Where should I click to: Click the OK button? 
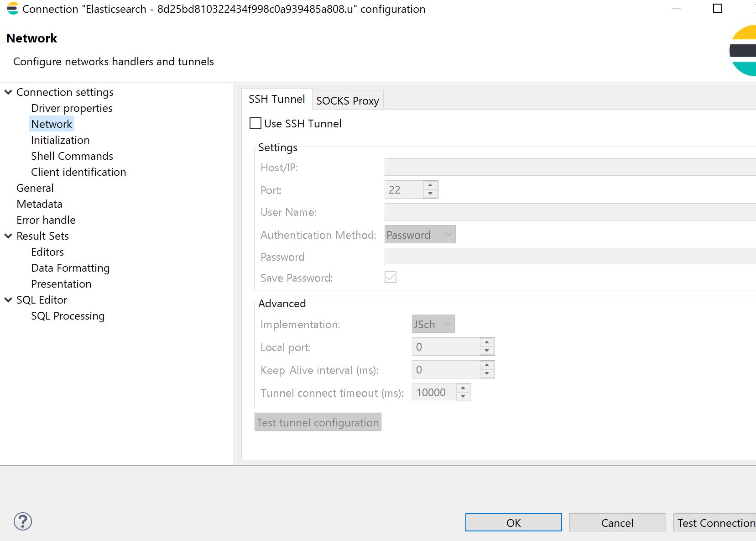(x=514, y=522)
